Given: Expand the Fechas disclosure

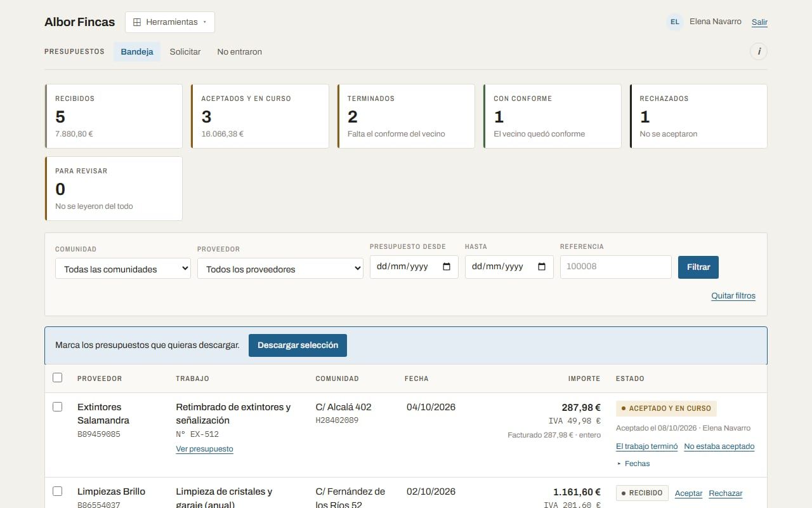Looking at the screenshot, I should [x=634, y=464].
